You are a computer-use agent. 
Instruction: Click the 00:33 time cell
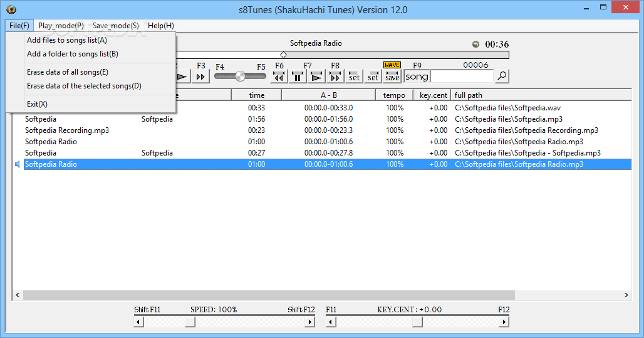click(x=257, y=108)
